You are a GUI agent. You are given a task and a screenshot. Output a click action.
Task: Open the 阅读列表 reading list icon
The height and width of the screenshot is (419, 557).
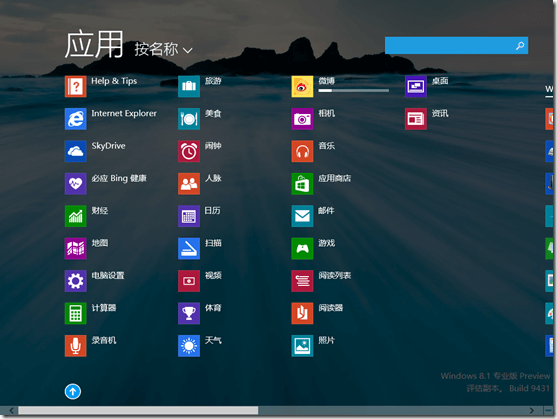pos(302,281)
